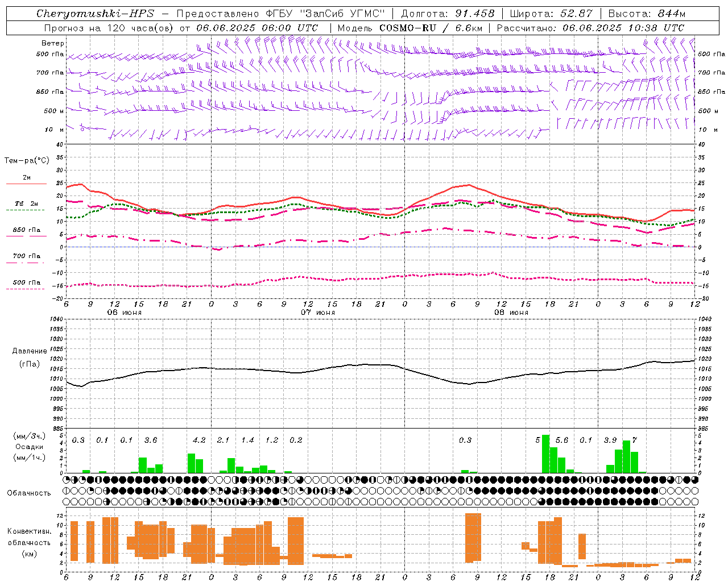Click the 4.2 precipitation total value
The image size is (728, 582).
pyautogui.click(x=199, y=440)
